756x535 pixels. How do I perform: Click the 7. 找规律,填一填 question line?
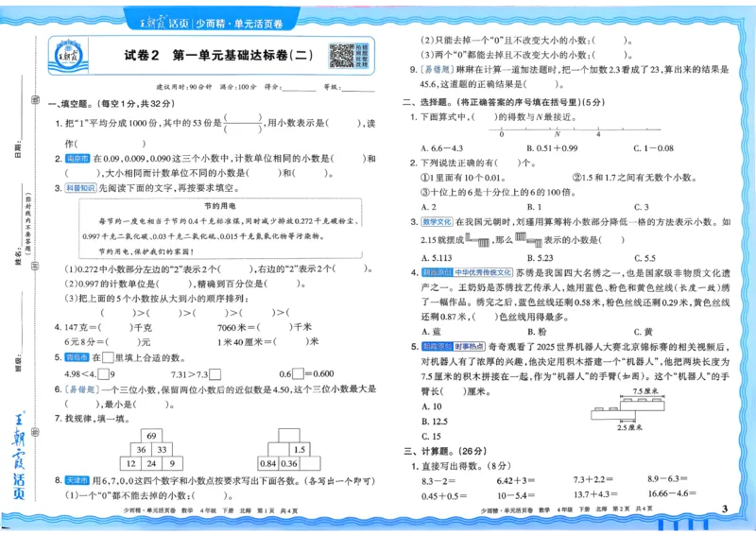pos(92,419)
